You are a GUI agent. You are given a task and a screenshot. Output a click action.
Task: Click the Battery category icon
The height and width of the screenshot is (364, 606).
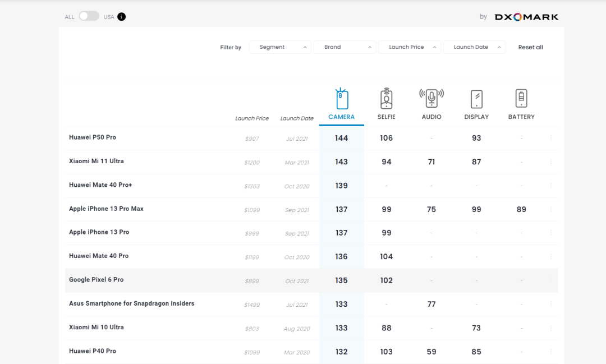pyautogui.click(x=521, y=99)
